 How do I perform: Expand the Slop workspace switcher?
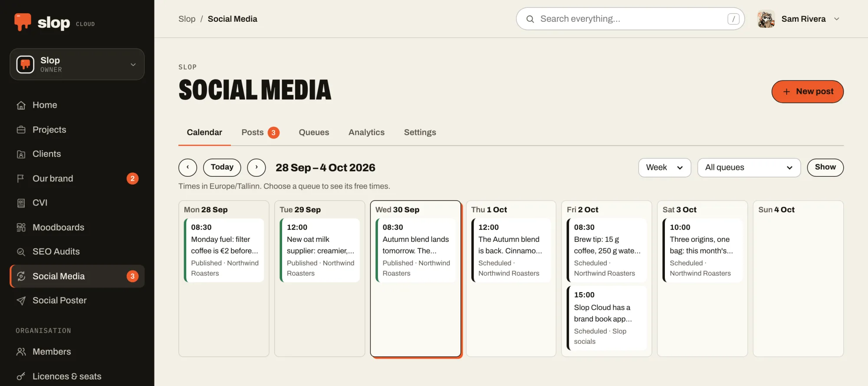click(x=77, y=64)
